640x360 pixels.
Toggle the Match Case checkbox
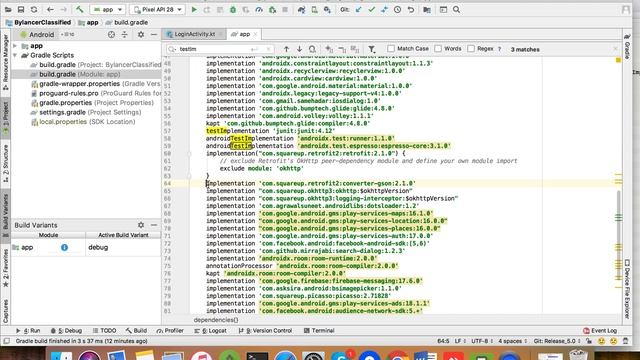coord(391,49)
